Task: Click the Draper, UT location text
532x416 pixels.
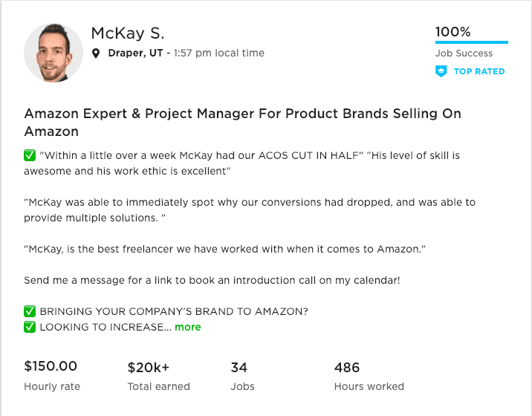Action: coord(135,53)
